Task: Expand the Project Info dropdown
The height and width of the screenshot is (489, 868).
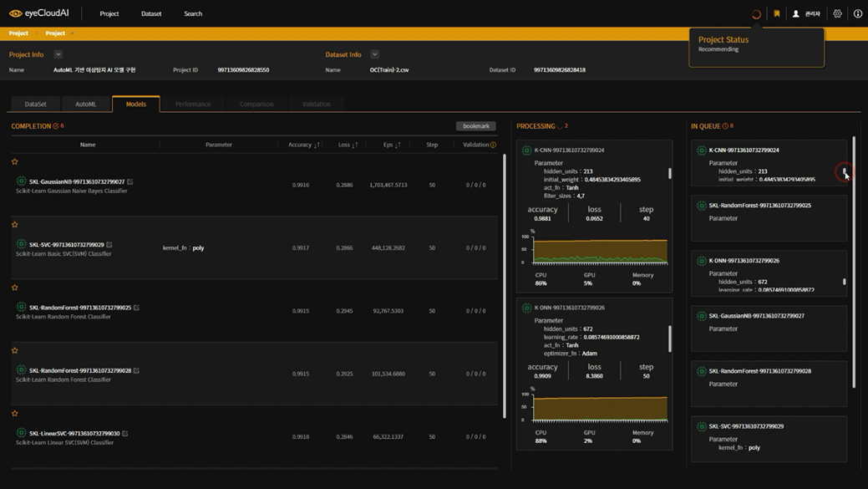Action: [58, 54]
